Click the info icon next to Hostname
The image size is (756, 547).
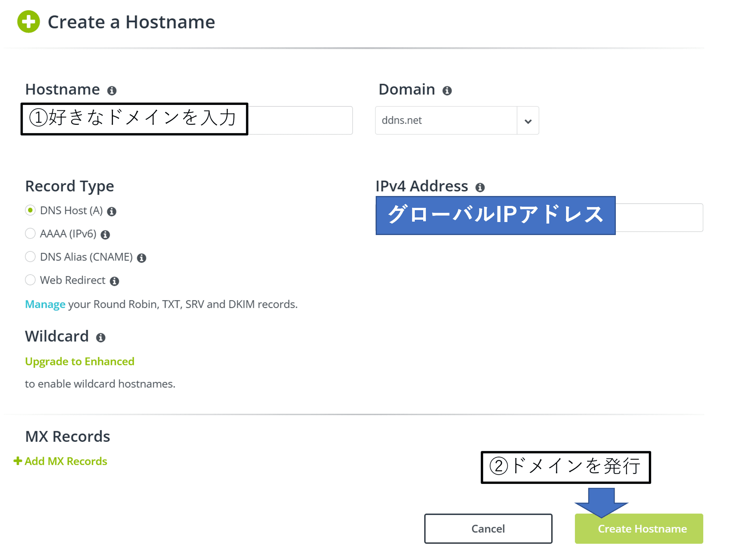click(112, 91)
